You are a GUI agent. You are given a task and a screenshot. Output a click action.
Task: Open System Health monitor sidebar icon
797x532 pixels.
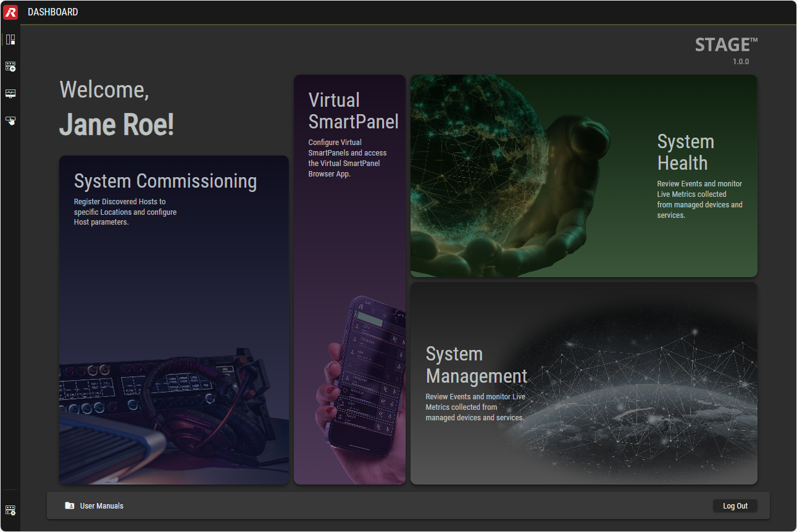coord(10,93)
